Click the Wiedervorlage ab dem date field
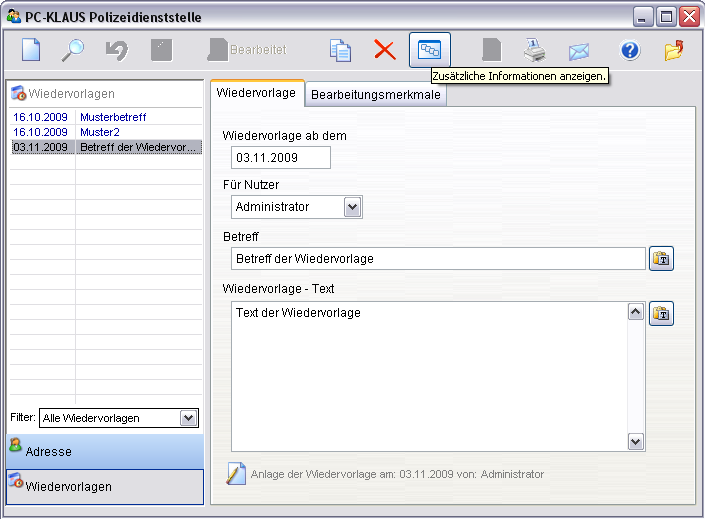705x519 pixels. (280, 158)
